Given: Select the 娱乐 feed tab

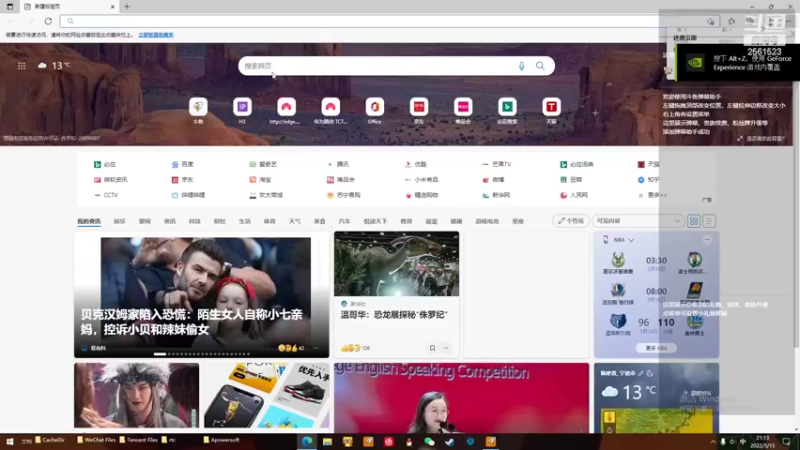Looking at the screenshot, I should coord(119,221).
